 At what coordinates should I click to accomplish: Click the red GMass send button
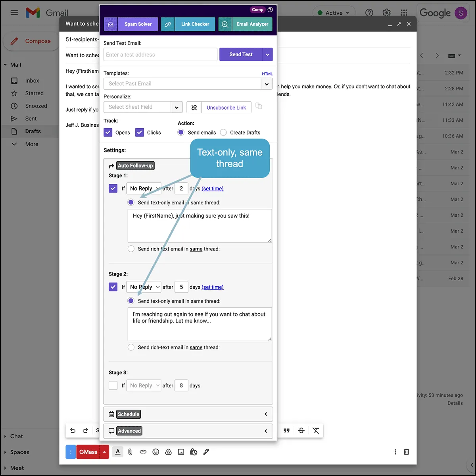pyautogui.click(x=88, y=452)
